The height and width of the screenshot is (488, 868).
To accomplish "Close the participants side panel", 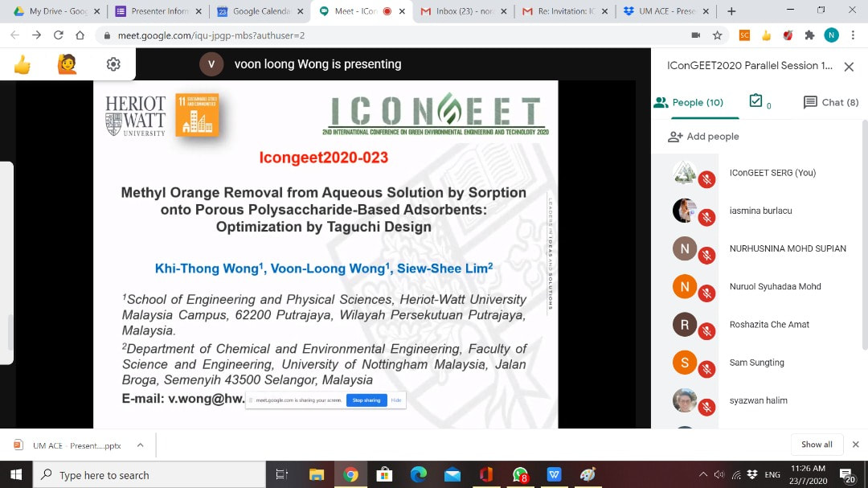I will [849, 67].
